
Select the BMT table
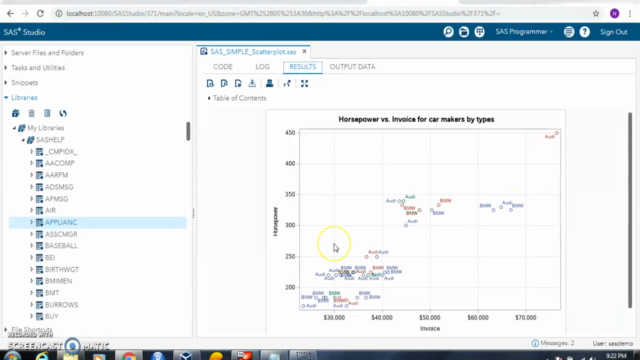point(52,293)
